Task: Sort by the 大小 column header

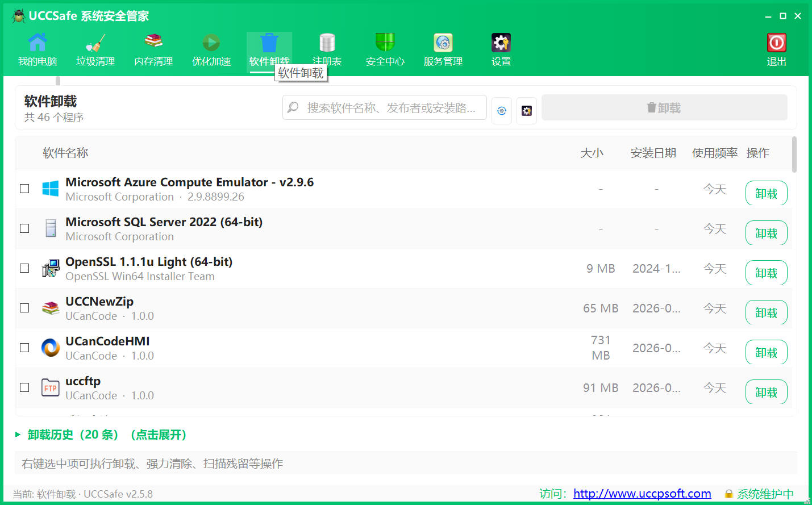Action: (592, 153)
